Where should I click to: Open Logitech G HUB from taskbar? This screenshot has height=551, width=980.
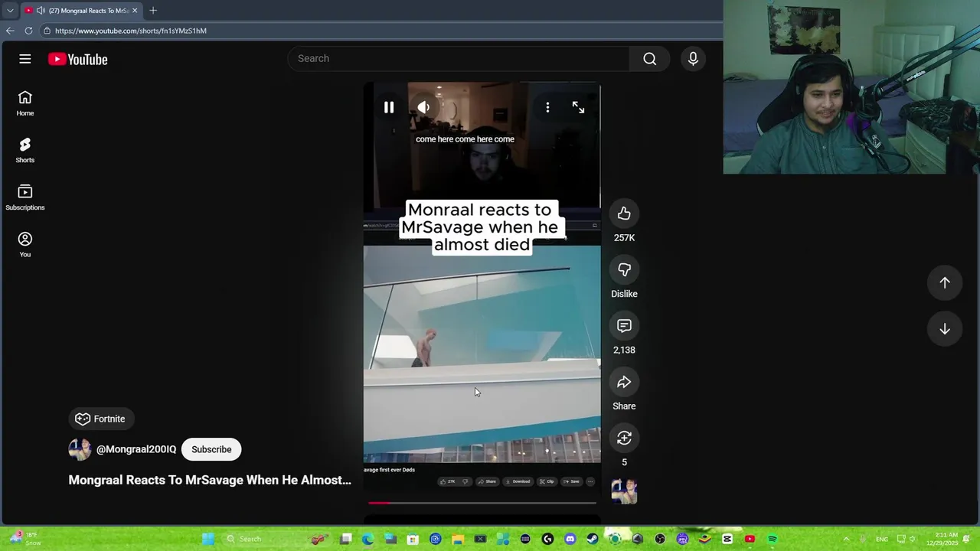point(548,539)
